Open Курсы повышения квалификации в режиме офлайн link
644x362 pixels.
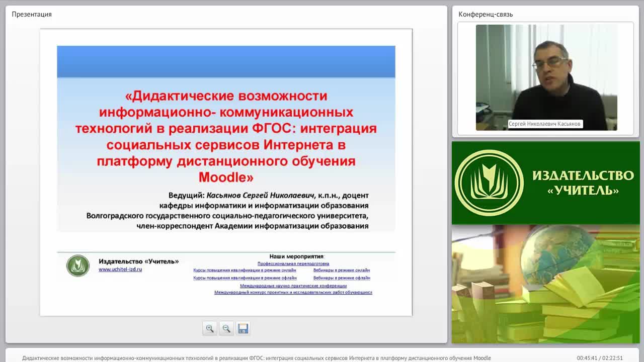point(245,278)
